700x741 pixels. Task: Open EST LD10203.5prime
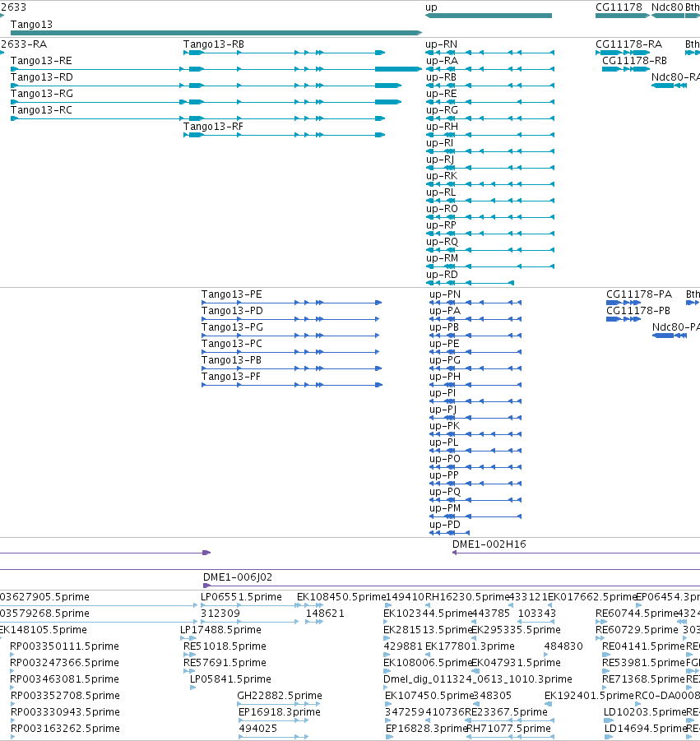click(645, 711)
